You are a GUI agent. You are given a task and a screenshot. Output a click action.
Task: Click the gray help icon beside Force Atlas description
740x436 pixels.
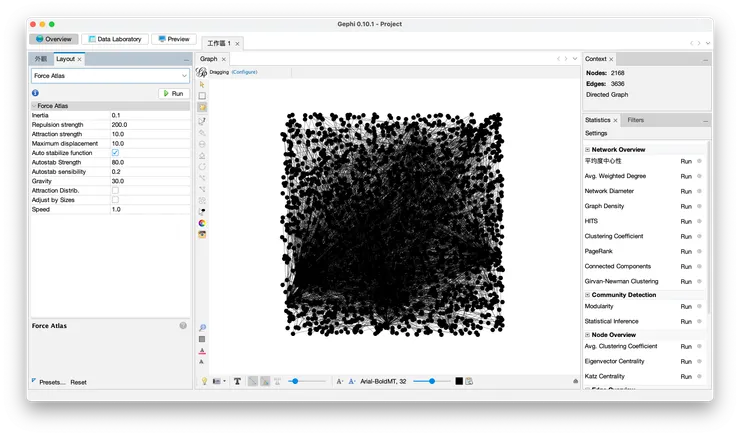point(183,326)
